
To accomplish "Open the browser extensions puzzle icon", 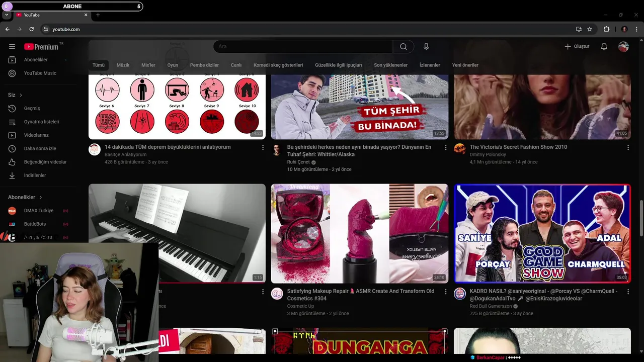I will [606, 29].
